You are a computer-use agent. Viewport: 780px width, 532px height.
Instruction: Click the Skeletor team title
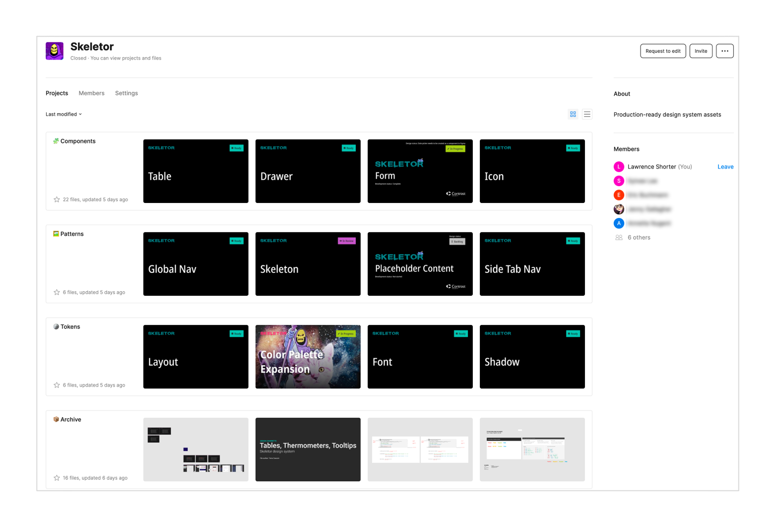(92, 47)
